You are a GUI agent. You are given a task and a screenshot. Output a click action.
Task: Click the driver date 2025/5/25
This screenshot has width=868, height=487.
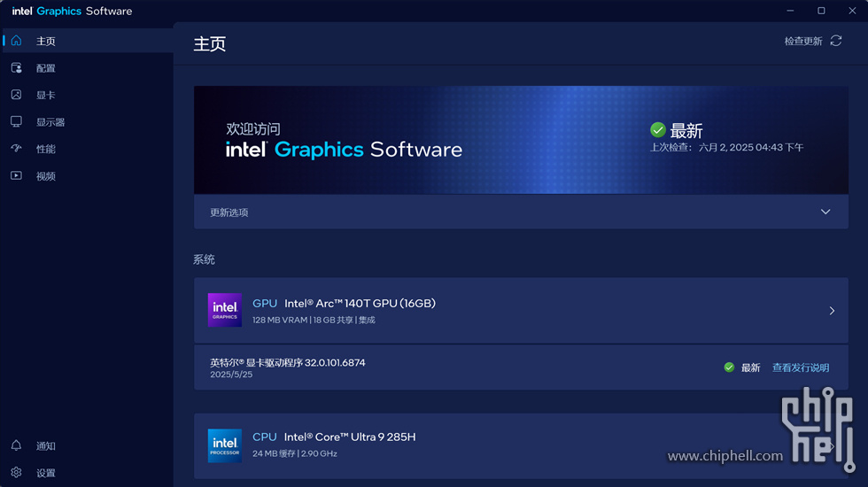(x=231, y=375)
